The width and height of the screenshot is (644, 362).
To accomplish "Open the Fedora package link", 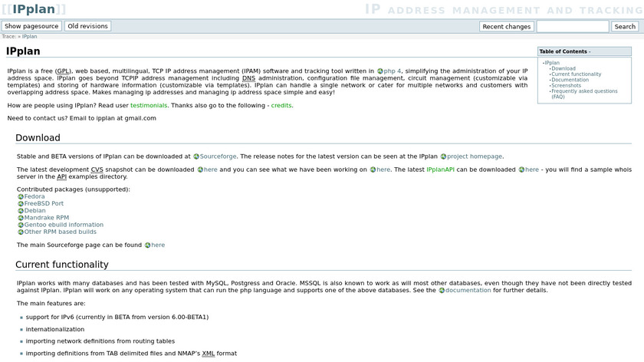I will pos(34,197).
